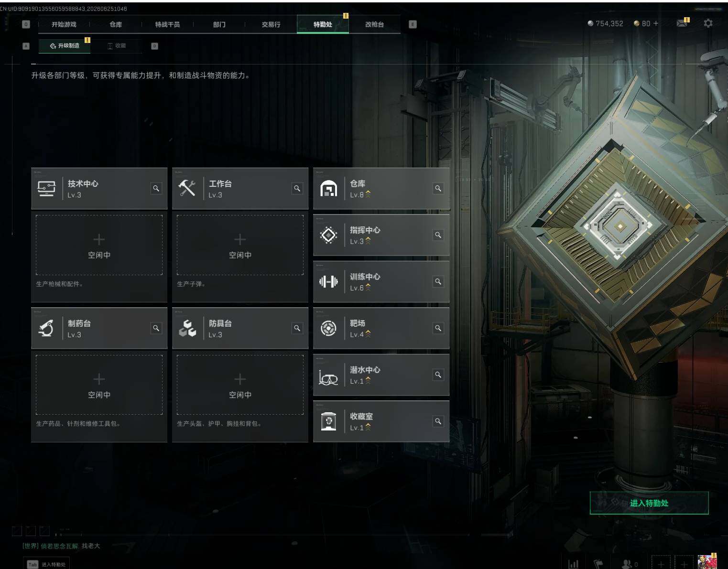
Task: Switch to the 改枪台 tab
Action: point(374,24)
